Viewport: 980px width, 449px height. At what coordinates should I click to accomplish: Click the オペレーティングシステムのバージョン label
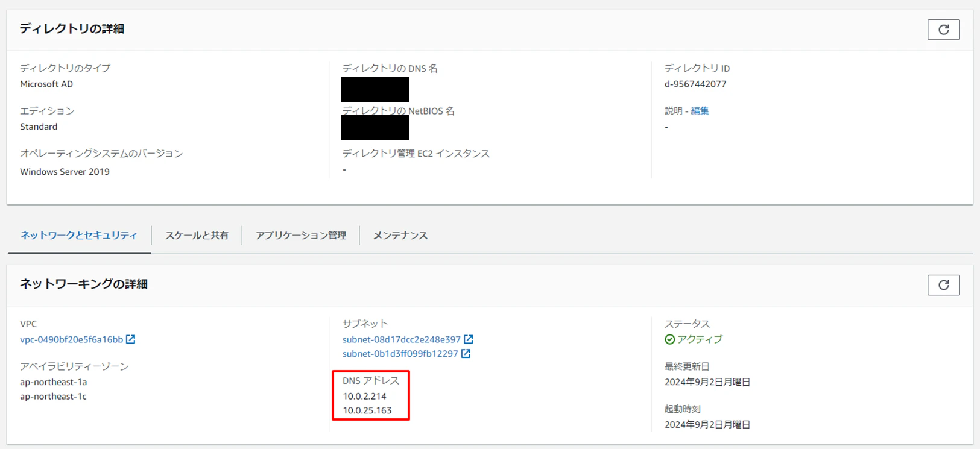pos(101,154)
